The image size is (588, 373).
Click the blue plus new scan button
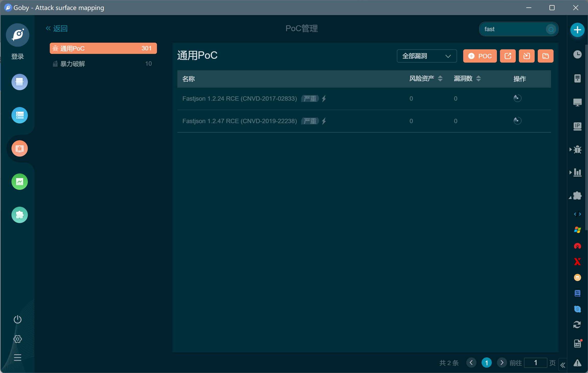tap(578, 30)
